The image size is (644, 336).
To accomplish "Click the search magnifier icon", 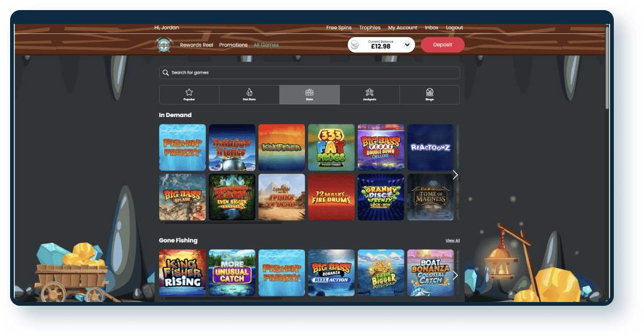I will point(166,72).
